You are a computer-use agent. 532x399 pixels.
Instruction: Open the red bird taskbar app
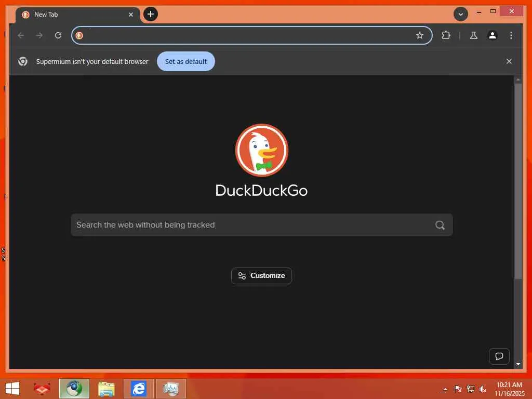pos(42,389)
